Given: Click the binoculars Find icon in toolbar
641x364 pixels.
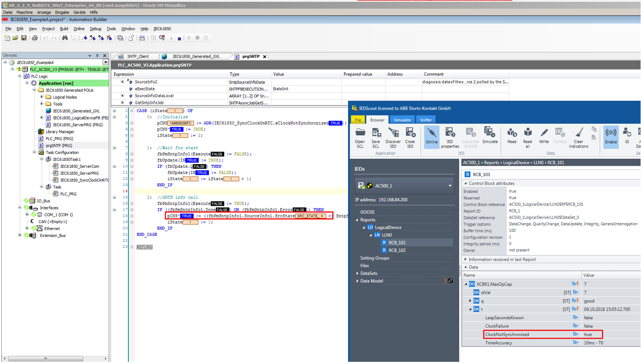Looking at the screenshot, I should coord(65,38).
